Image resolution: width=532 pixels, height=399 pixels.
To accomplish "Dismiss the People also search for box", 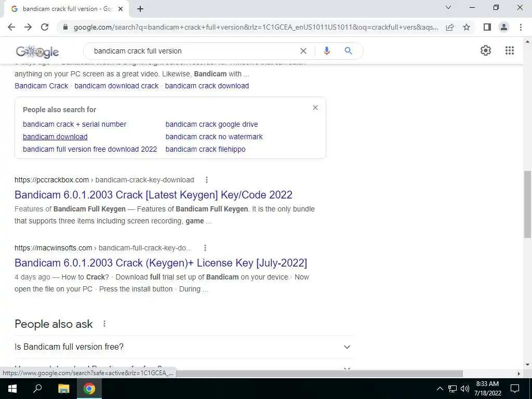I will pos(315,108).
